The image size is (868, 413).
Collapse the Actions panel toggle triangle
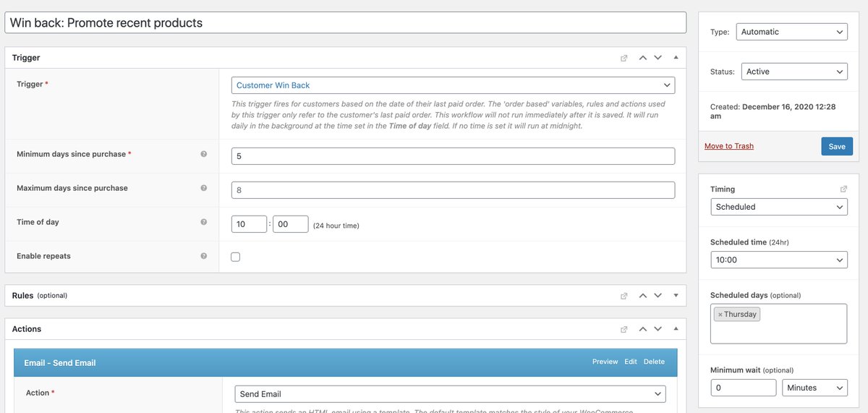[676, 329]
